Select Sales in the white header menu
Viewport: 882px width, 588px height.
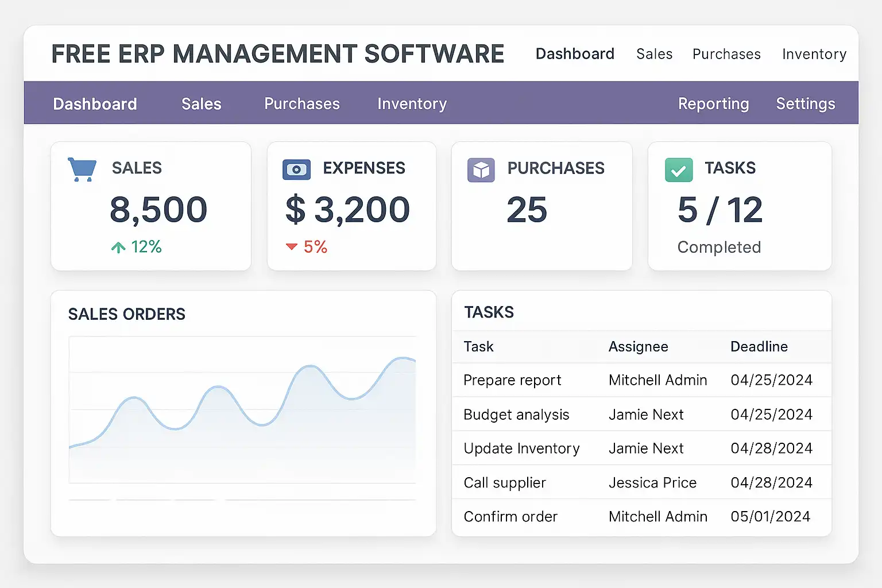point(654,54)
